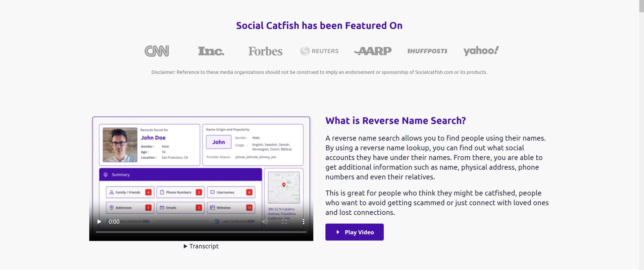
Task: Click the Summary bar in the video preview
Action: point(180,175)
